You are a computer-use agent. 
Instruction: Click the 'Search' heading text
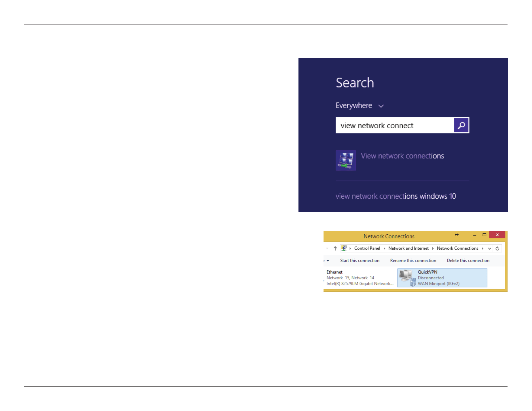coord(355,83)
